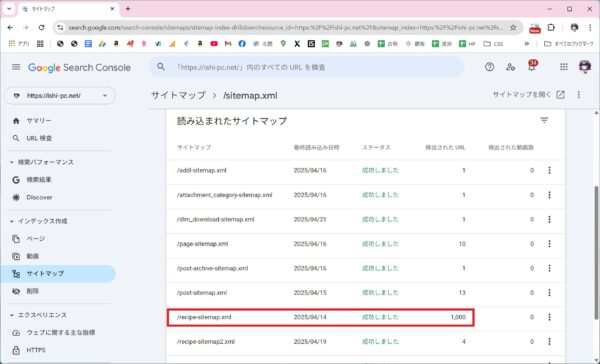600x364 pixels.
Task: Open the user management people icon
Action: click(510, 67)
